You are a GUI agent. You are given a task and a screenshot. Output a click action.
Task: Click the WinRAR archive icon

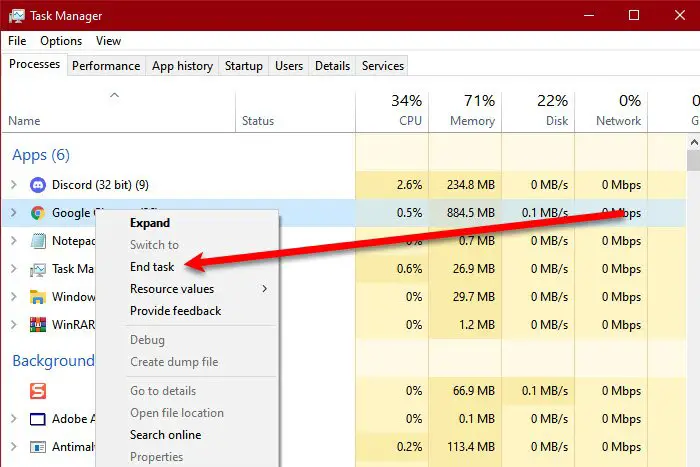coord(38,325)
